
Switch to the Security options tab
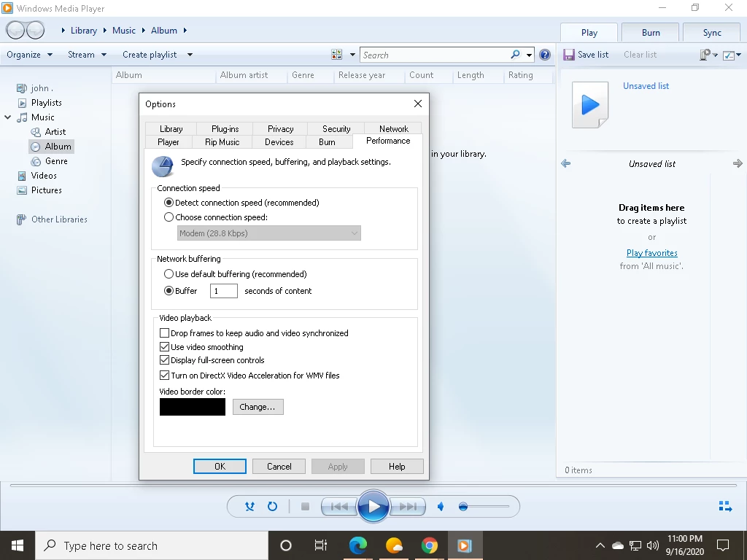tap(336, 129)
